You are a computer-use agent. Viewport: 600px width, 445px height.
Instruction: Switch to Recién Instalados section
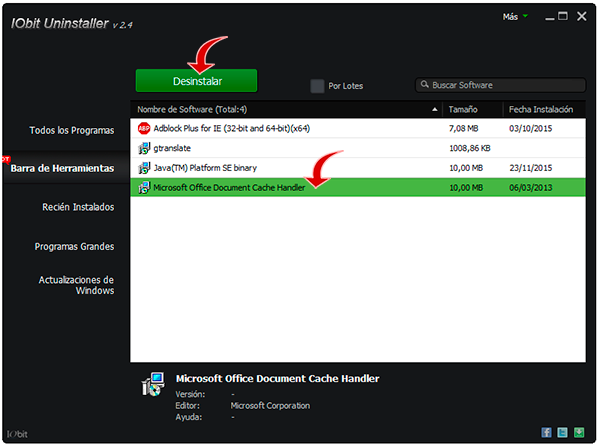pos(78,207)
